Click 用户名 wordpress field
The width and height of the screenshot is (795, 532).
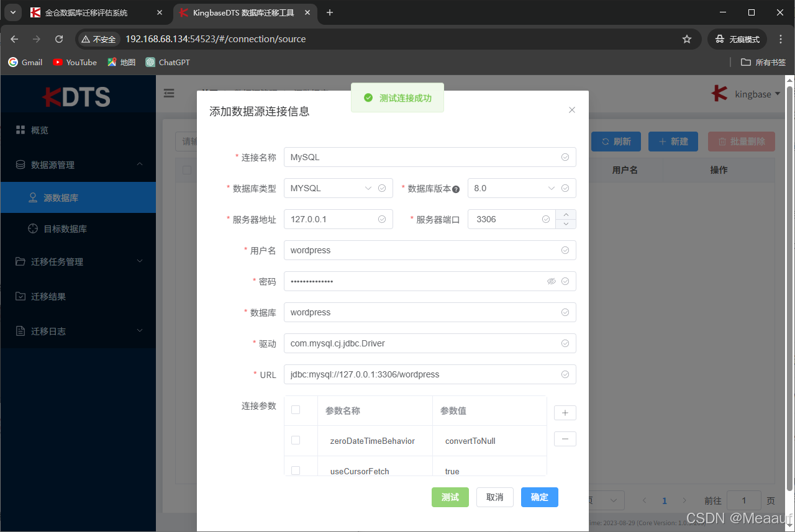430,250
